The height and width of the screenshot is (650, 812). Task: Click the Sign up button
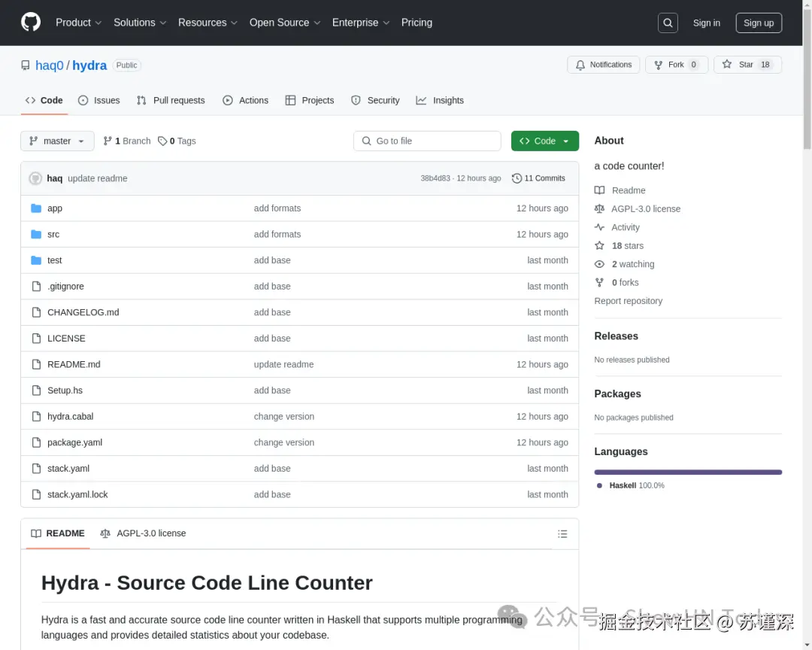tap(759, 23)
